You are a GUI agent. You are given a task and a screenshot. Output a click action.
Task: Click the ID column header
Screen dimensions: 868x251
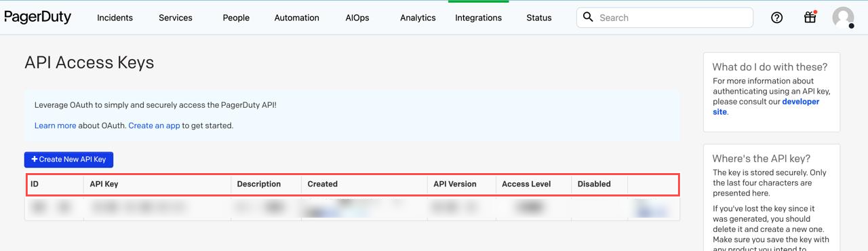tap(35, 184)
